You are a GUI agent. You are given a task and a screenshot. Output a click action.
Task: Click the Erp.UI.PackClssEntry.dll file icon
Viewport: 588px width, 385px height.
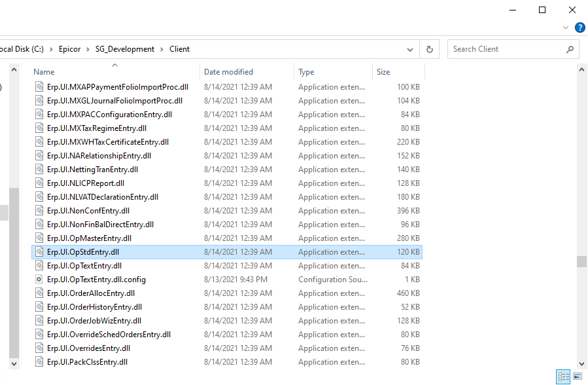(x=39, y=362)
